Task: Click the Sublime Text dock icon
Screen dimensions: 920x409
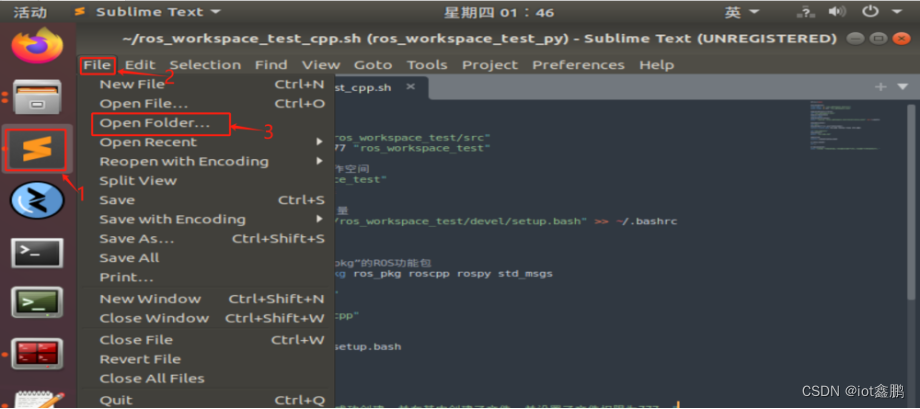Action: [38, 148]
